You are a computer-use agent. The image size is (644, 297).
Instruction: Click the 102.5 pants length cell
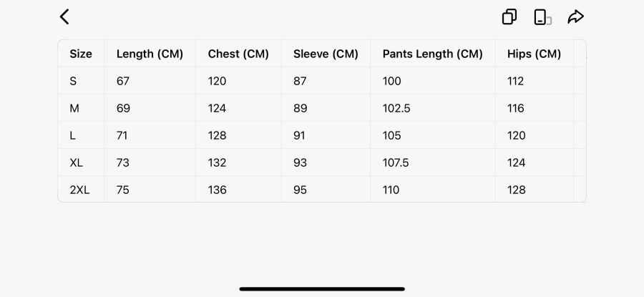click(x=396, y=108)
